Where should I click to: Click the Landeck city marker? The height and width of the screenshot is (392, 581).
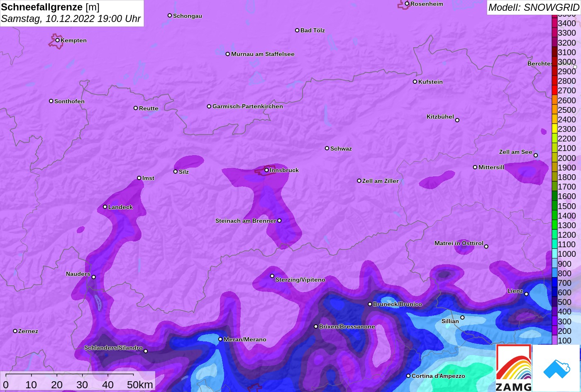click(105, 207)
